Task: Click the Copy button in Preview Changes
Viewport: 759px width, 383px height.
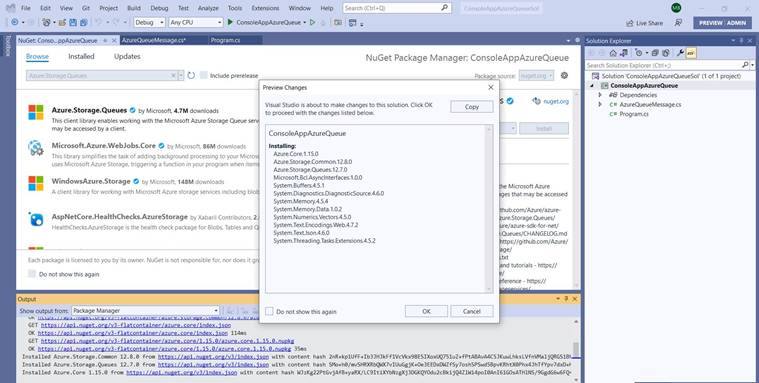Action: click(x=472, y=107)
